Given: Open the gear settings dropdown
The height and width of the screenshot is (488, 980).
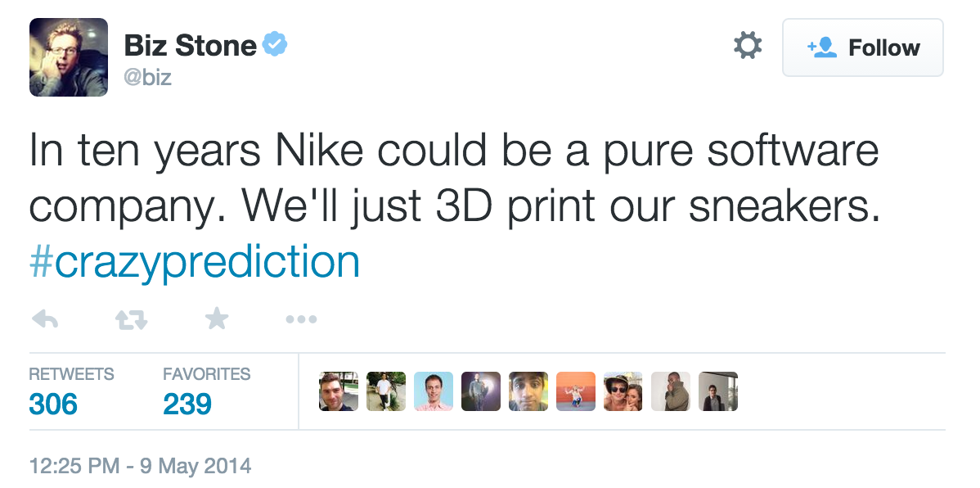Looking at the screenshot, I should pos(748,46).
